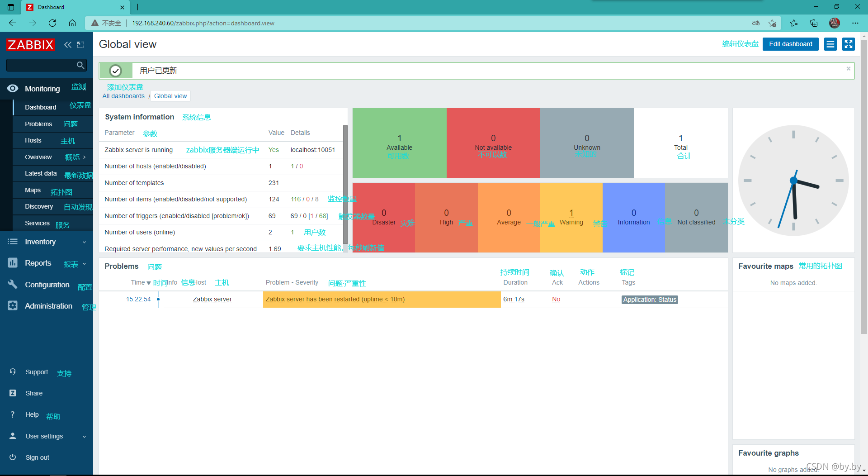Enter kiosk fullscreen mode via expand icon
The width and height of the screenshot is (868, 476).
849,44
